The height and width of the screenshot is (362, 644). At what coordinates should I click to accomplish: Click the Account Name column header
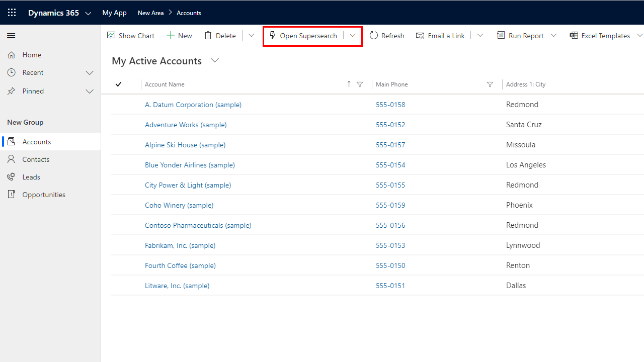tap(165, 84)
